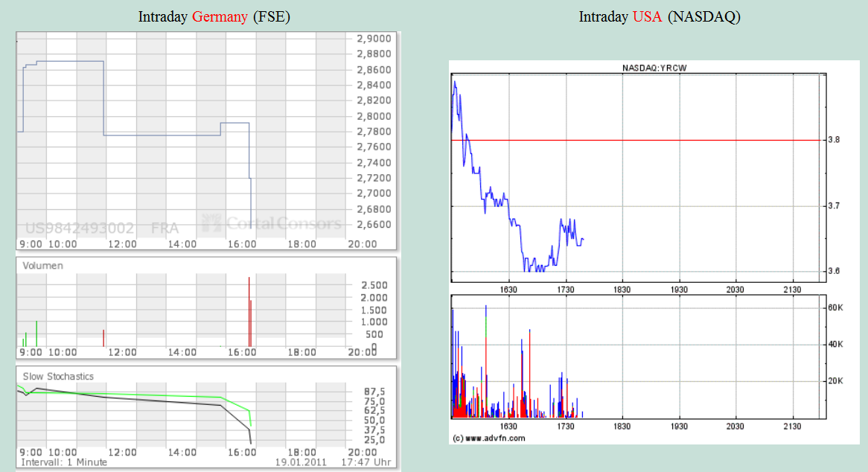Click the "Intraday Germany (FSE)" heading
The height and width of the screenshot is (472, 868).
pos(214,17)
